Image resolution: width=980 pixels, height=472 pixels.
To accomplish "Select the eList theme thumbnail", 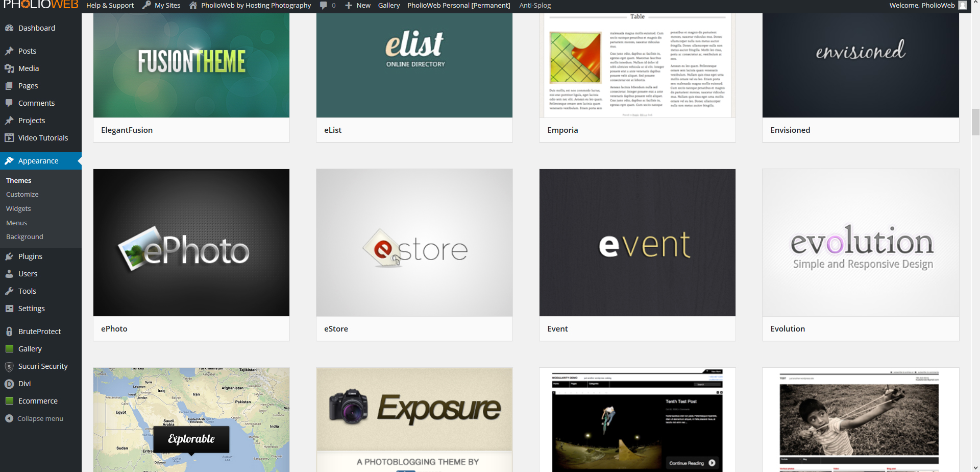I will pos(414,65).
